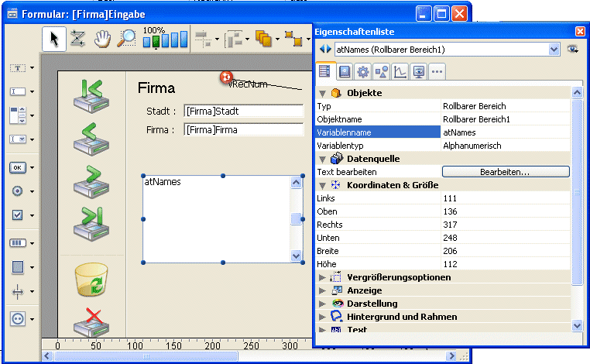Screen dimensions: 590x364
Task: Switch to the gear settings tab
Action: (x=362, y=72)
